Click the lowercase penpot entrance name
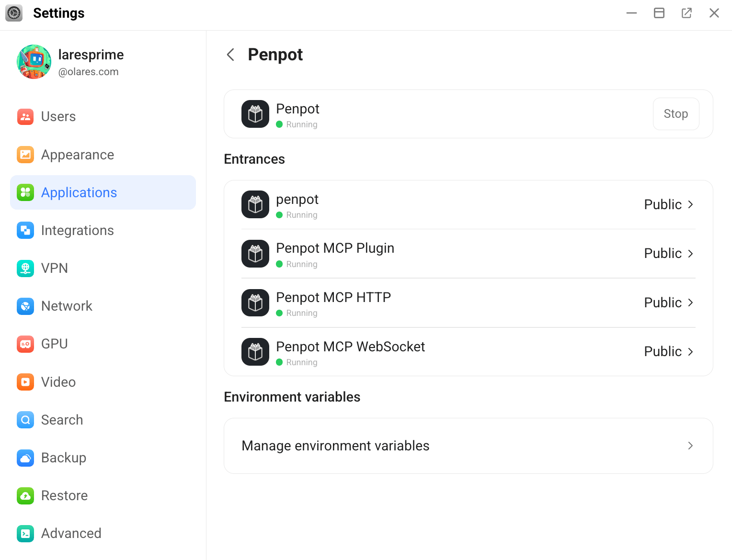Image resolution: width=732 pixels, height=560 pixels. pos(297,200)
